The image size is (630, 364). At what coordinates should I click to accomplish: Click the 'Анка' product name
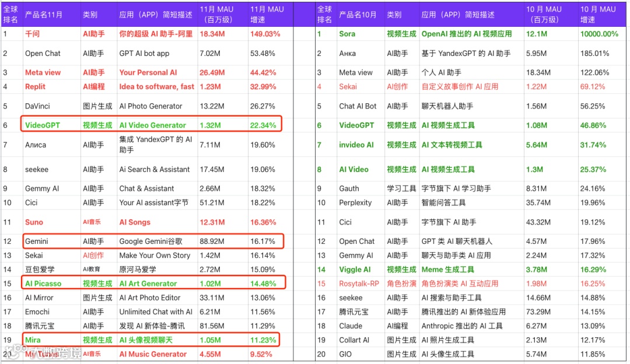[x=347, y=54]
